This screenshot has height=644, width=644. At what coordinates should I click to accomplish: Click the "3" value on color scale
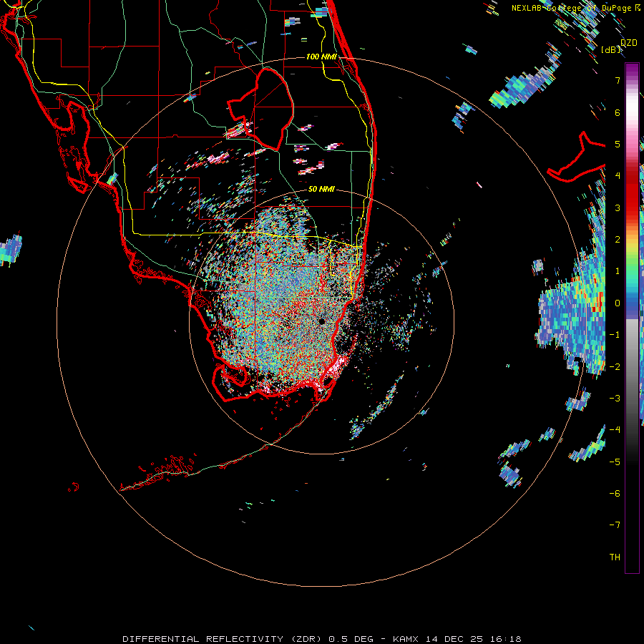[x=618, y=208]
